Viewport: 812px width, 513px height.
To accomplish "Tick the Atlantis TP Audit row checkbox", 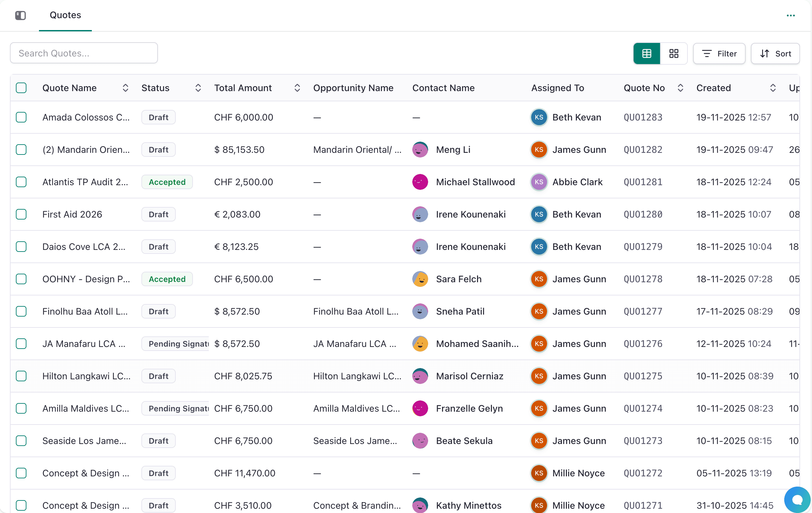I will tap(21, 182).
